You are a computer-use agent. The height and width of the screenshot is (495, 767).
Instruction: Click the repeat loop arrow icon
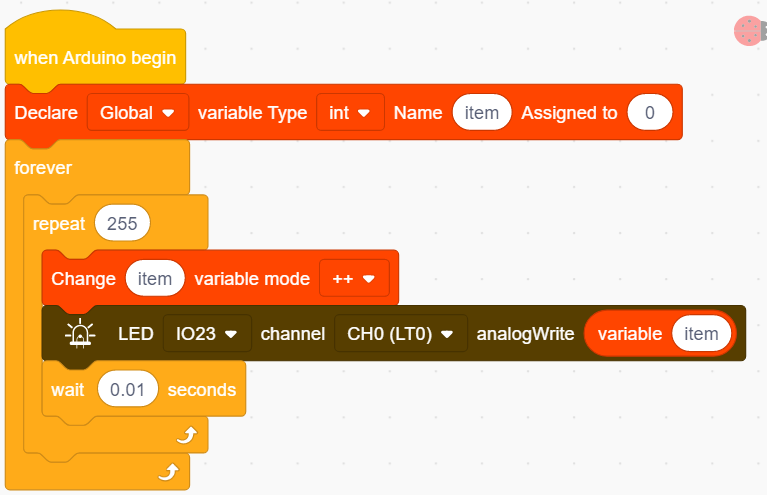(x=187, y=434)
